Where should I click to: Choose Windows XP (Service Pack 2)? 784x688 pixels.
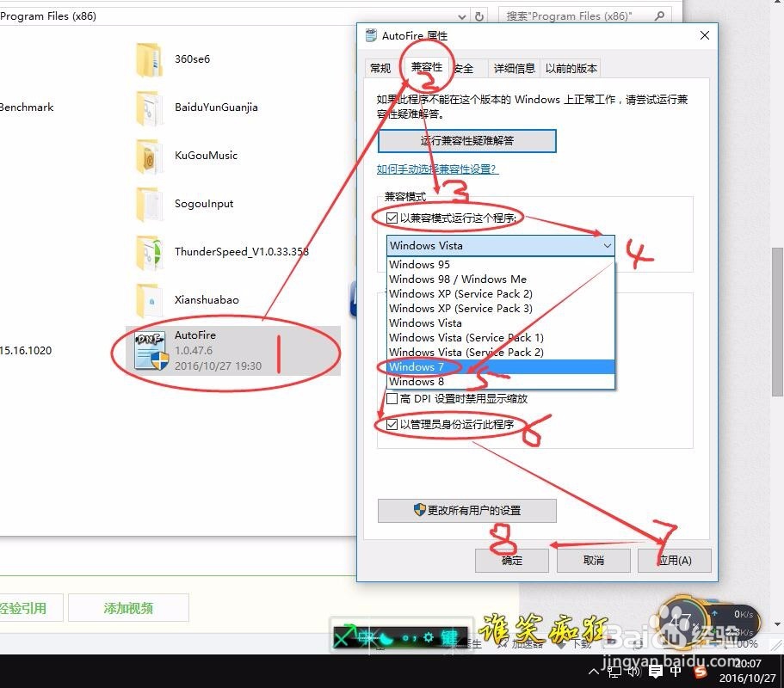point(501,294)
